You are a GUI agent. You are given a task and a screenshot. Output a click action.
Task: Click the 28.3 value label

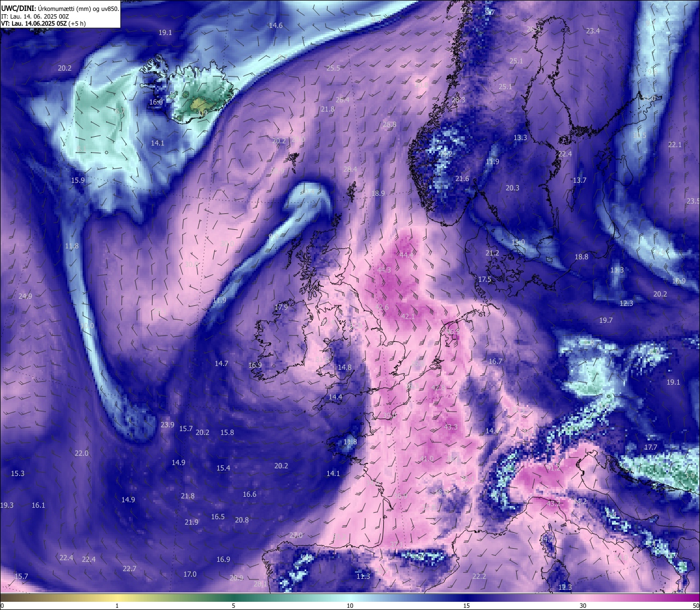(458, 100)
